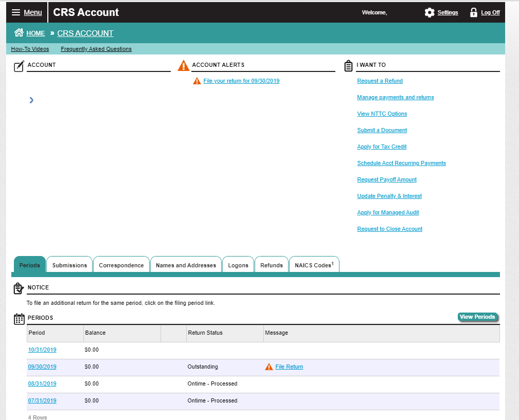This screenshot has height=420, width=519.
Task: Click the Account edit pencil icon
Action: pos(19,66)
